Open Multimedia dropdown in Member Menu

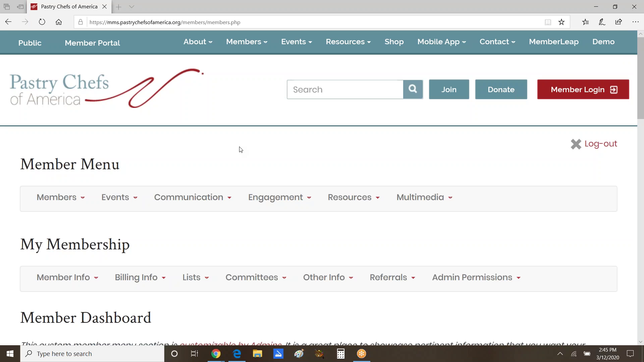click(x=425, y=197)
